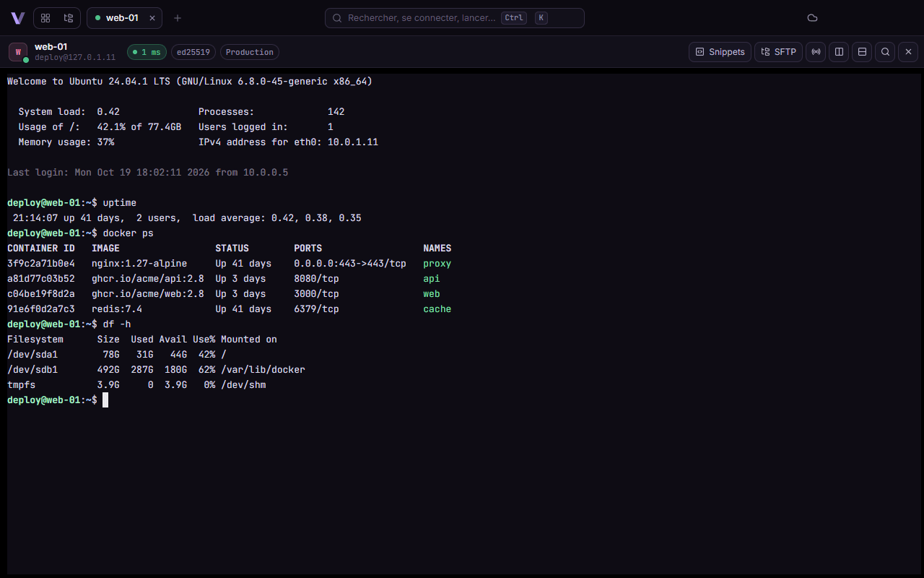Click the 'tmpfs' filesystem entry
The width and height of the screenshot is (924, 578).
click(x=21, y=385)
